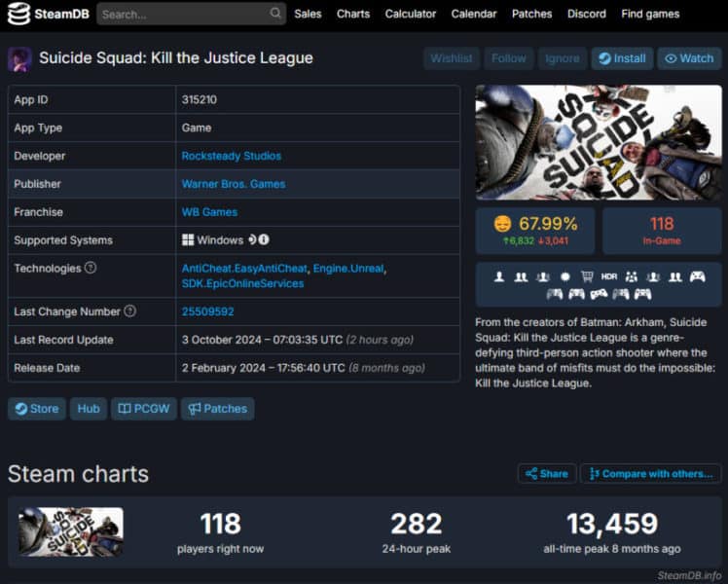The height and width of the screenshot is (584, 728).
Task: Toggle Watch for this game
Action: (689, 58)
